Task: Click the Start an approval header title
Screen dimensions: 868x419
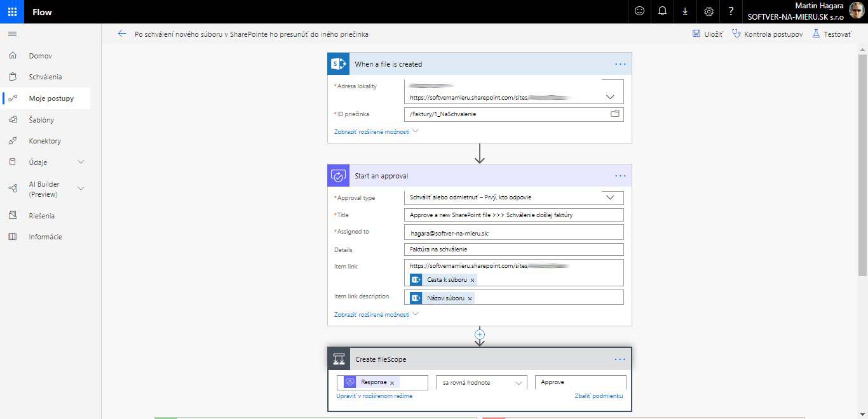Action: [381, 176]
